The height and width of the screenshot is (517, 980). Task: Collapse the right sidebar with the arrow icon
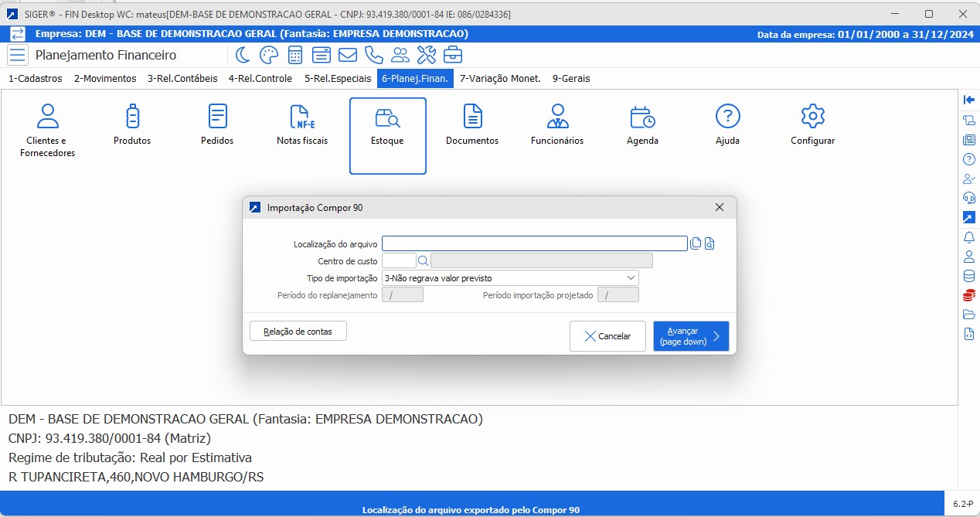tap(968, 100)
